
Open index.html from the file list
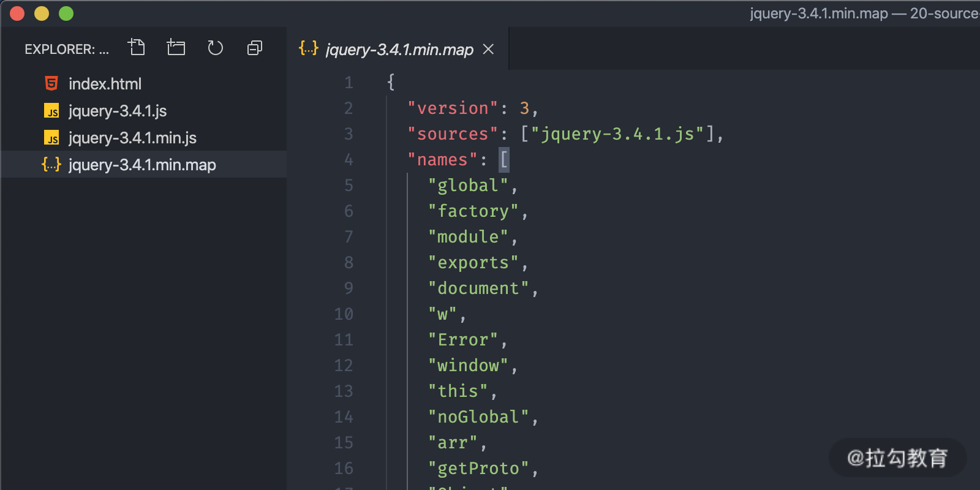tap(144, 84)
